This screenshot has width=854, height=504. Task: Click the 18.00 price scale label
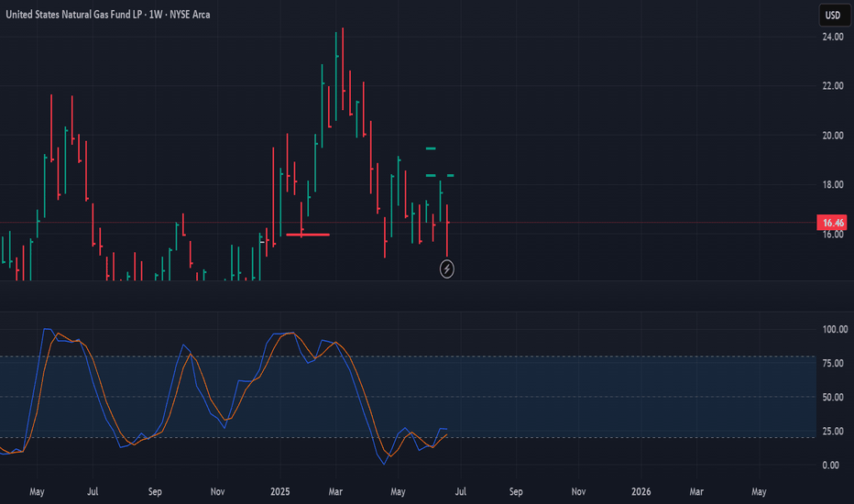833,185
